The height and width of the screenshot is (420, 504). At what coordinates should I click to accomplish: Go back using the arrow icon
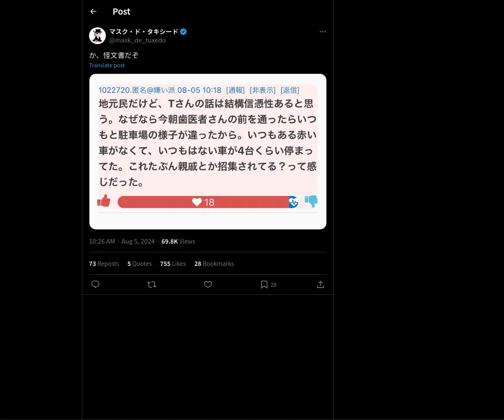pos(93,11)
